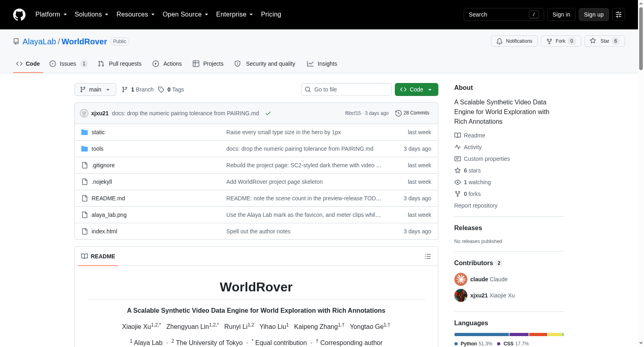Open the Actions tab
This screenshot has height=347, width=644.
click(167, 64)
